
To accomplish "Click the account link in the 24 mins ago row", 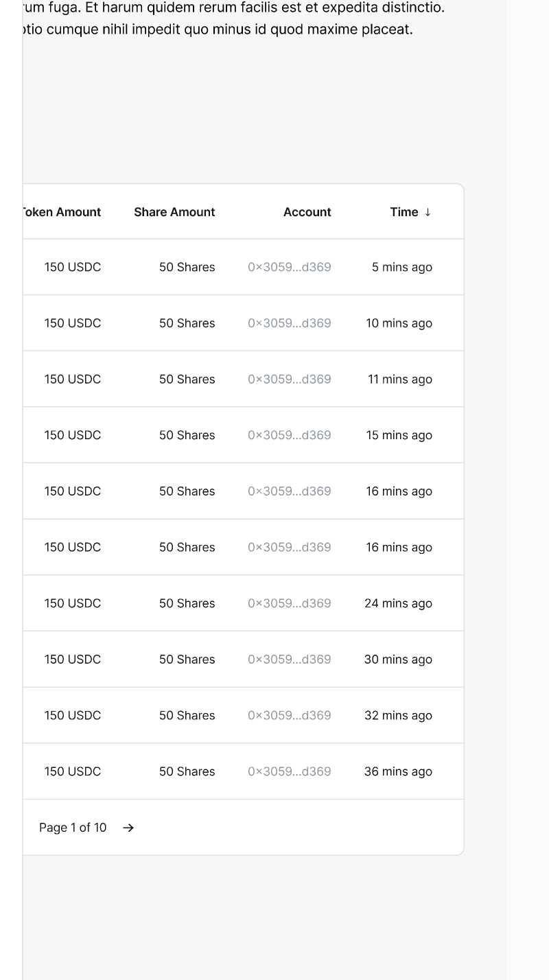I will tap(290, 603).
